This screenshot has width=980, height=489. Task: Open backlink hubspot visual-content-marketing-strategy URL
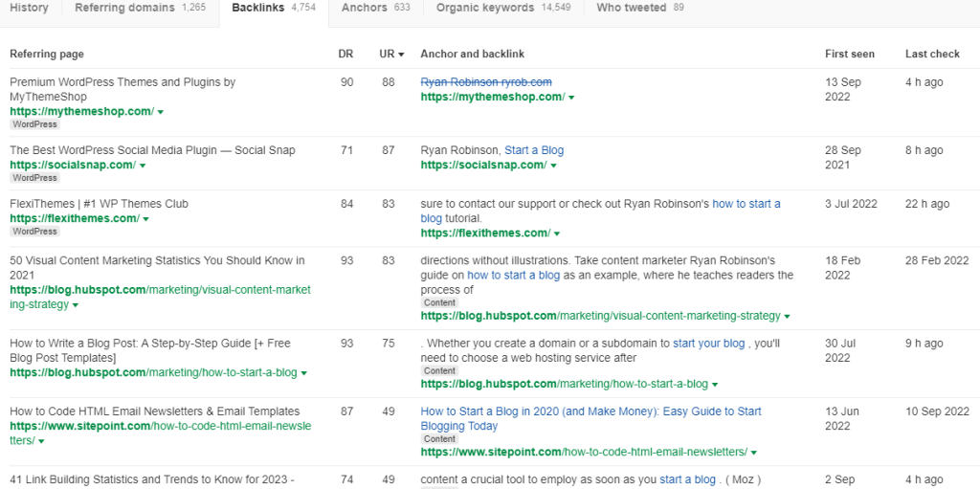pos(601,317)
